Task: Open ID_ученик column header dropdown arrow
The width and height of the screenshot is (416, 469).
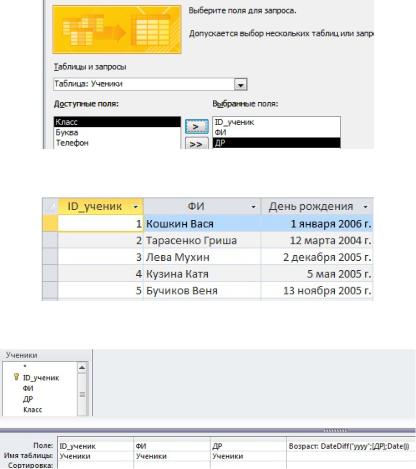Action: 135,207
